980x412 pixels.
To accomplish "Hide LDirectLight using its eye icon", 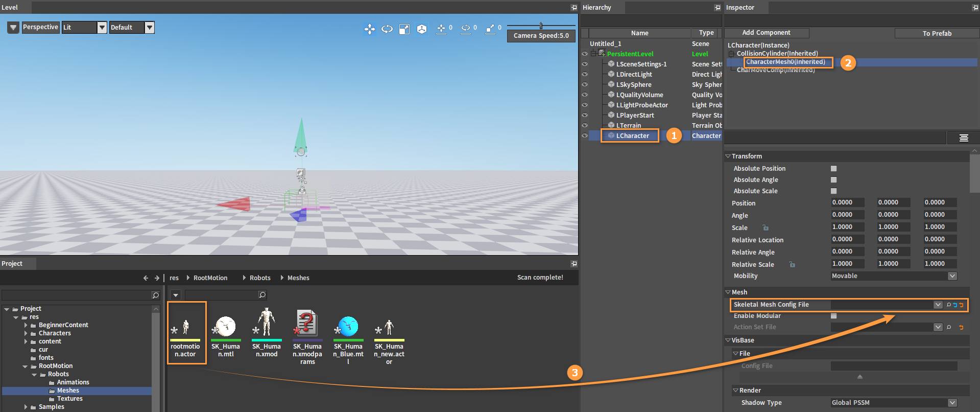I will click(x=585, y=74).
